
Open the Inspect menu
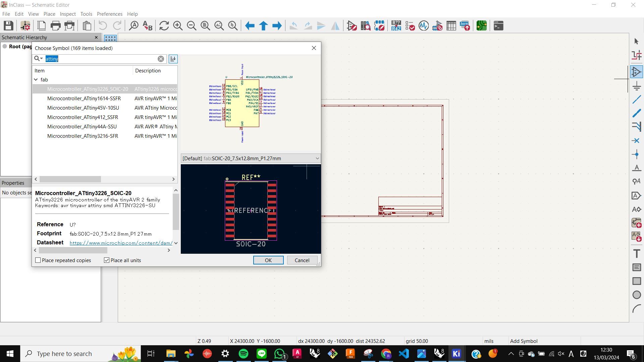tap(68, 14)
